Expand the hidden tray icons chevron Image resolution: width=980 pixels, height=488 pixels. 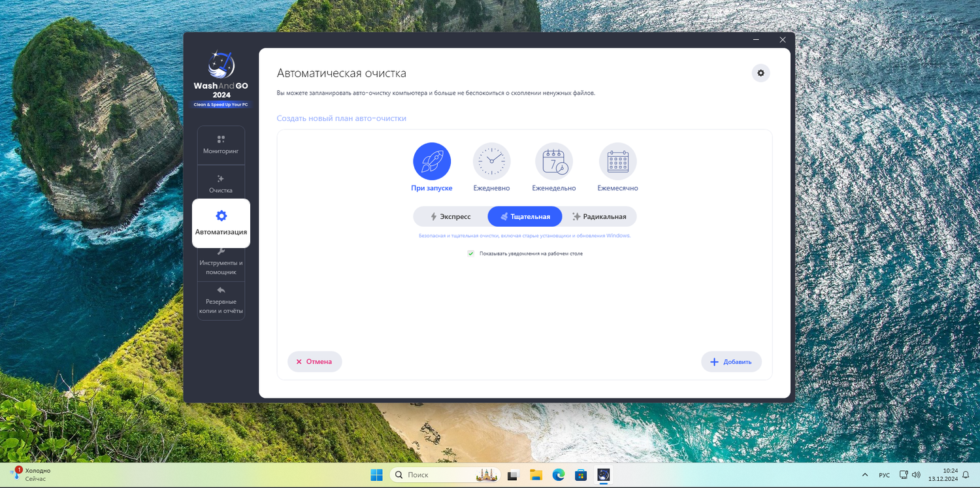click(x=865, y=475)
